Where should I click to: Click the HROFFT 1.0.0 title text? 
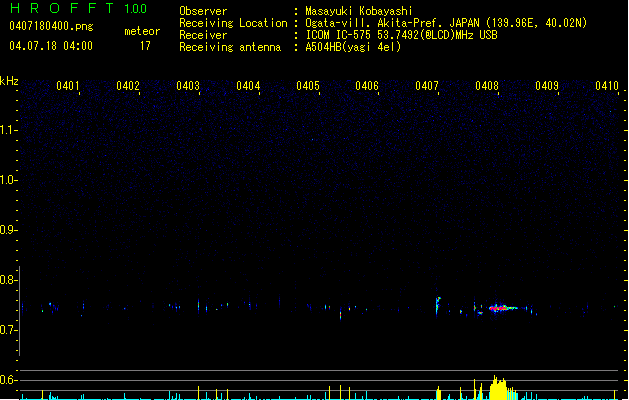pos(78,8)
